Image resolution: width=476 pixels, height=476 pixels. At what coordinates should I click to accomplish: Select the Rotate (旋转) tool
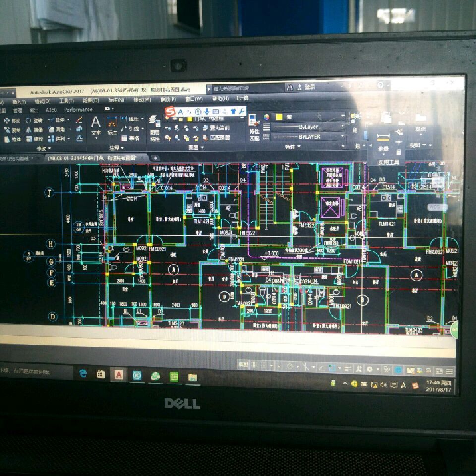tap(34, 120)
